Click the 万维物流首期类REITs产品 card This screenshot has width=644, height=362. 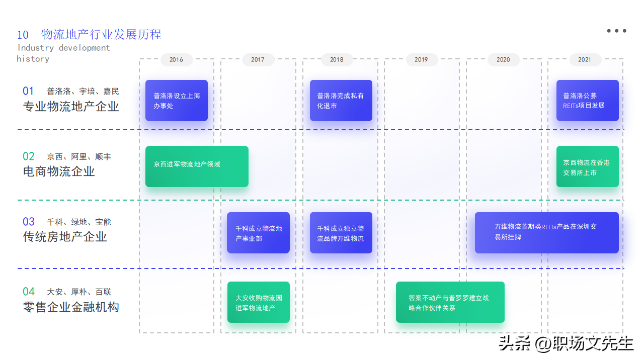tap(547, 233)
